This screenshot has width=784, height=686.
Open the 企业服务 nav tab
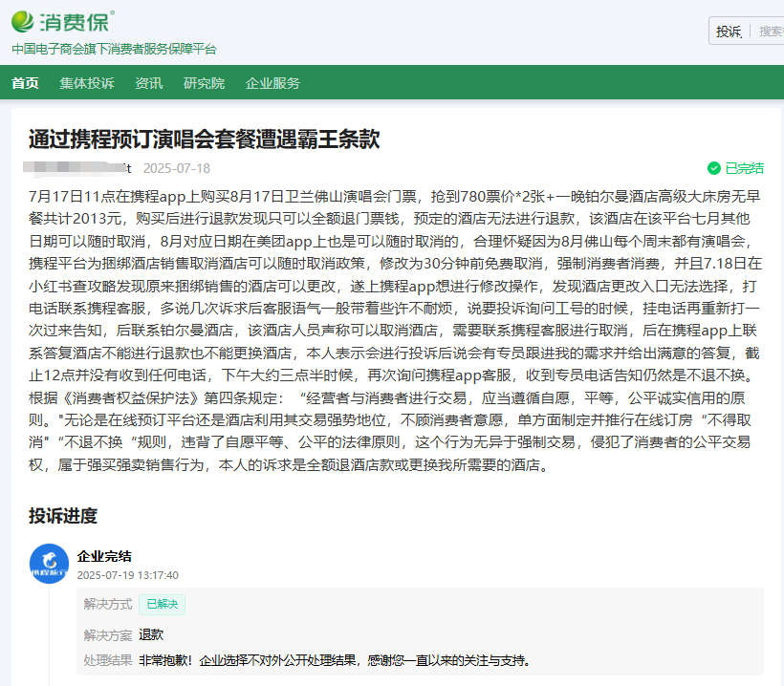(x=272, y=83)
